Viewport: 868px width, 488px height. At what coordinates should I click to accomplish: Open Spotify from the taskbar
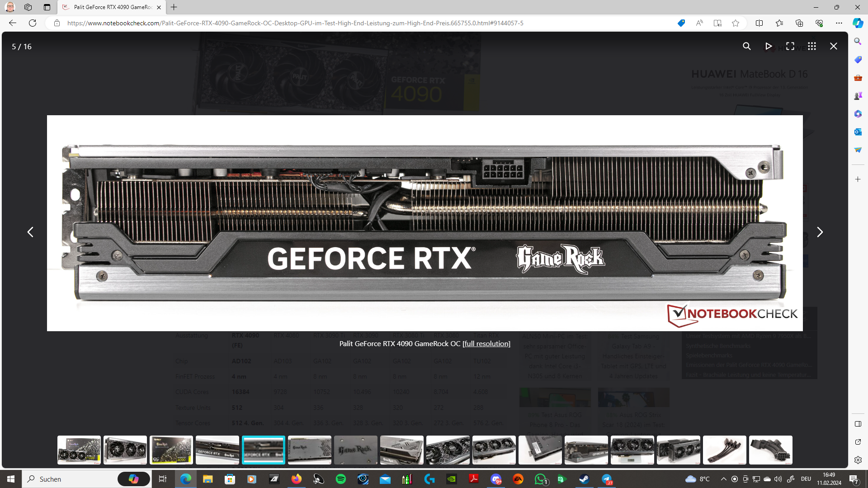click(341, 479)
